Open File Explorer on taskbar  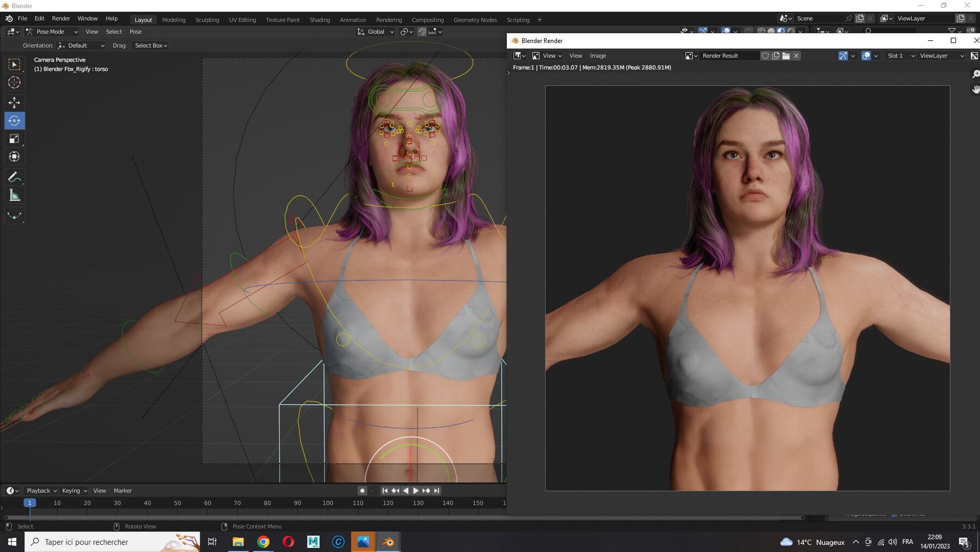coord(238,542)
